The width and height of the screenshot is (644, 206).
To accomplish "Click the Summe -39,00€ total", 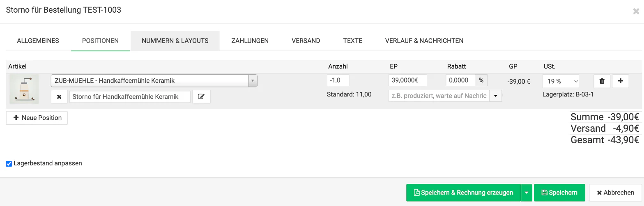I will pyautogui.click(x=605, y=117).
